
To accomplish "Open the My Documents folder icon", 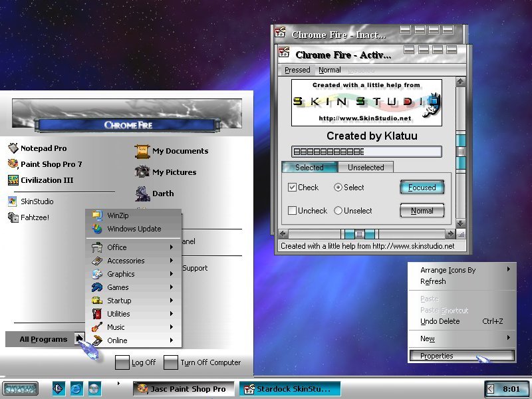I will 142,152.
